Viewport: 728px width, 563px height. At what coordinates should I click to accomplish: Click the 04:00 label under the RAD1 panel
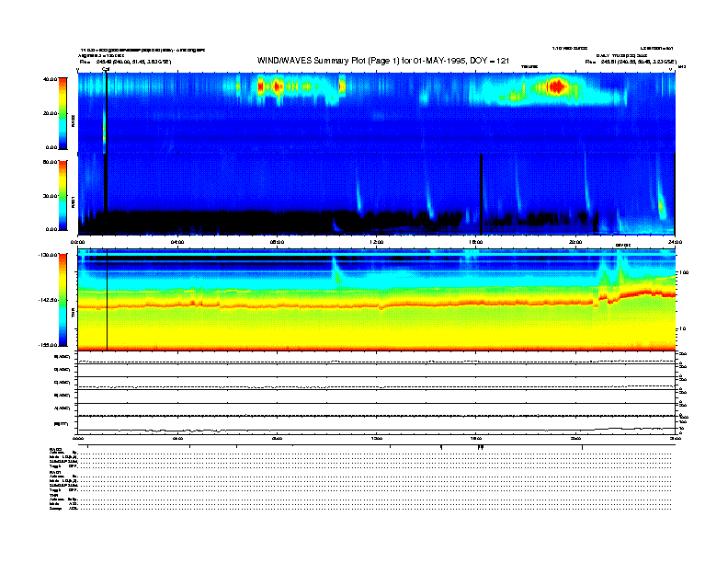[x=177, y=242]
